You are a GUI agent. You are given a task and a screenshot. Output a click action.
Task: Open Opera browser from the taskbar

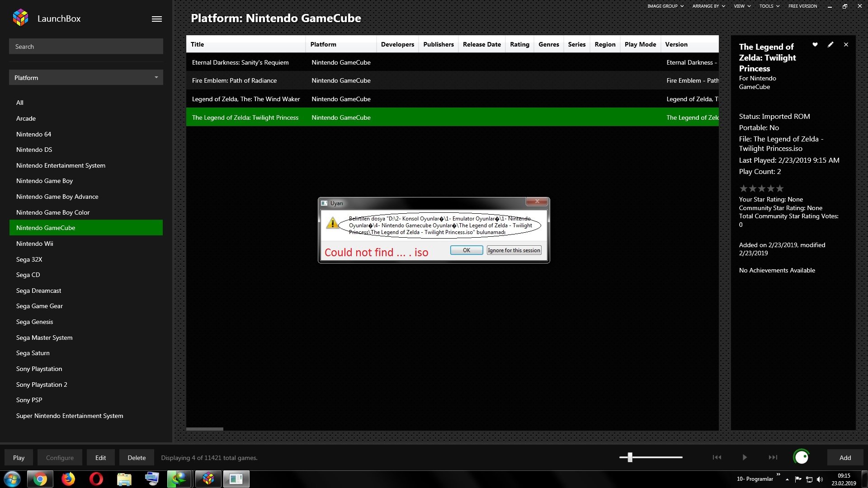coord(96,479)
